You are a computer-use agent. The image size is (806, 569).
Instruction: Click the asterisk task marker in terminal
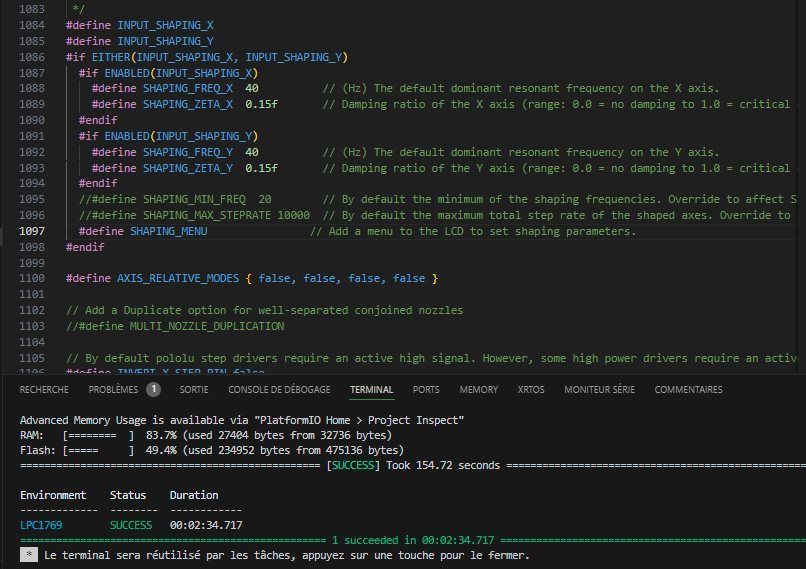pyautogui.click(x=29, y=555)
